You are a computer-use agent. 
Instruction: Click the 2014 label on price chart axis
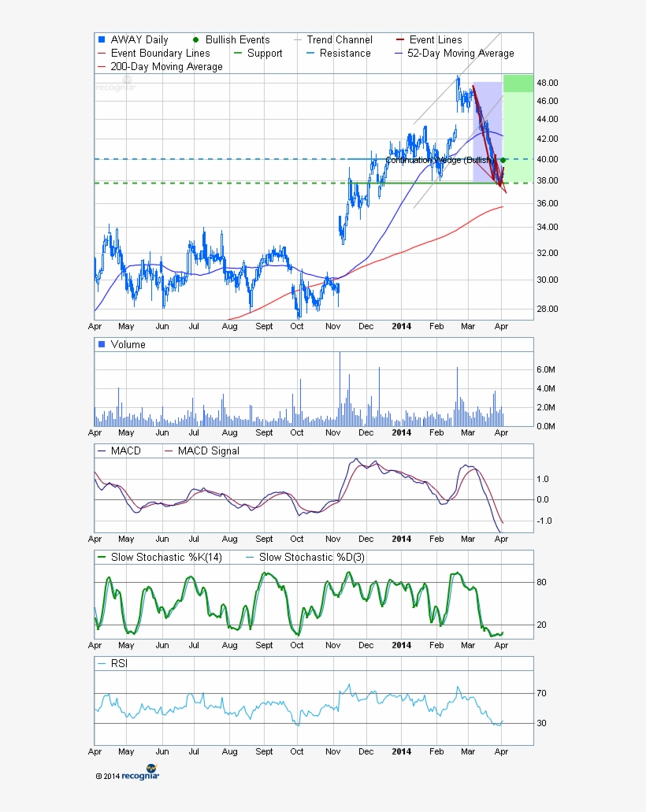pos(402,324)
